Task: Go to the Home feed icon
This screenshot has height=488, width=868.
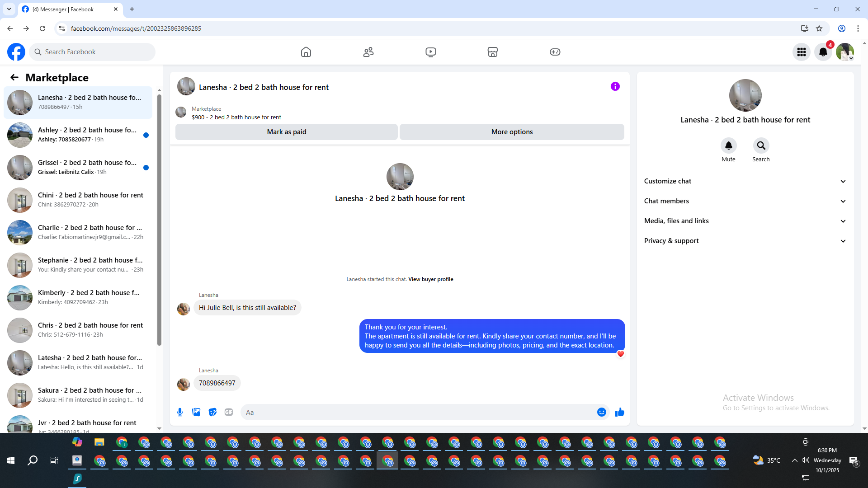Action: [x=306, y=52]
